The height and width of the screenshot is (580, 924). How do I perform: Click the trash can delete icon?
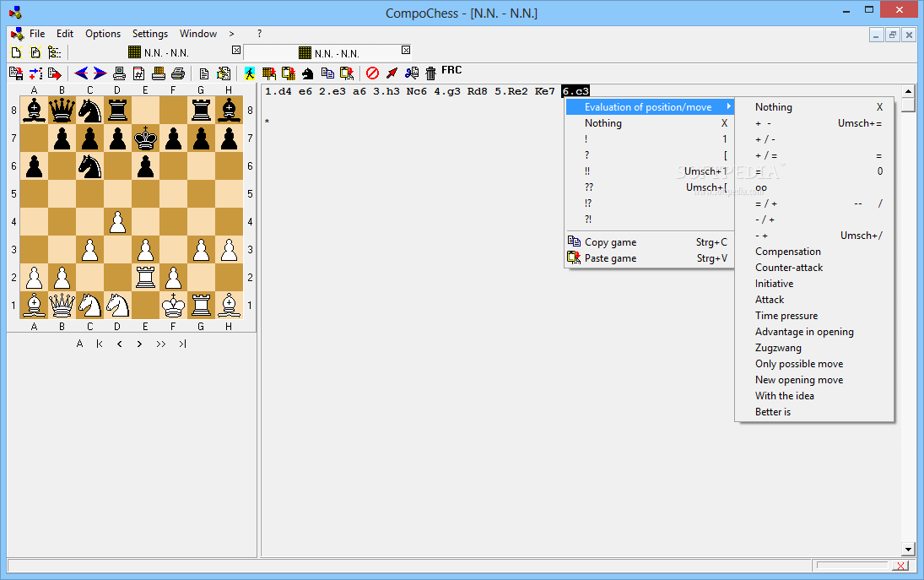(430, 73)
